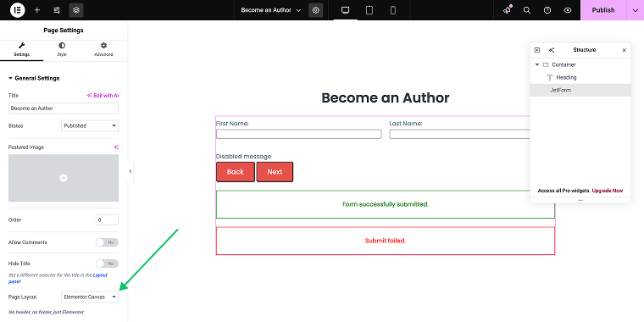Add featured image with plus icon
Image resolution: width=644 pixels, height=322 pixels.
64,178
